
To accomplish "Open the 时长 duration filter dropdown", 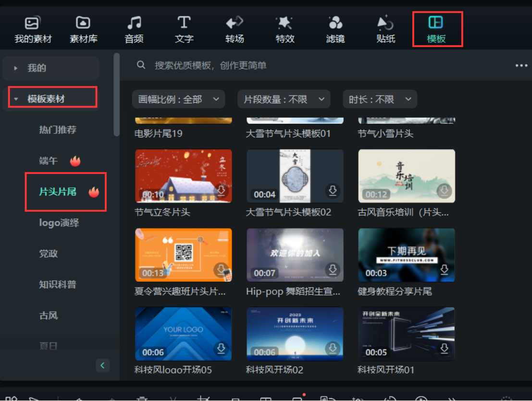I will pos(380,99).
